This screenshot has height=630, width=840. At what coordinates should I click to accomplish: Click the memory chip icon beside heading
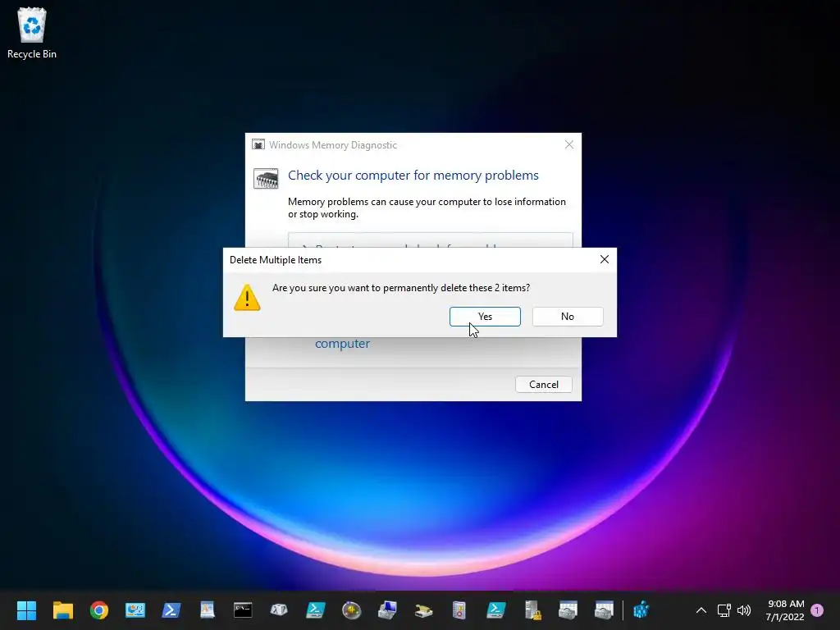point(266,178)
